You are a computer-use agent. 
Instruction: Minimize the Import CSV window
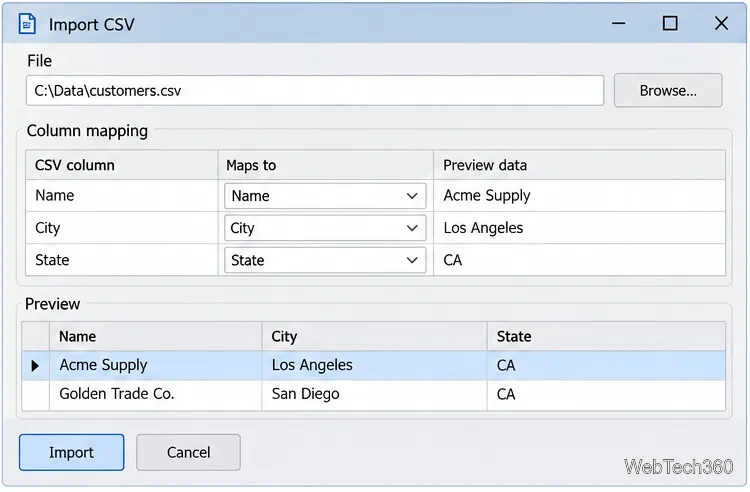[x=618, y=23]
